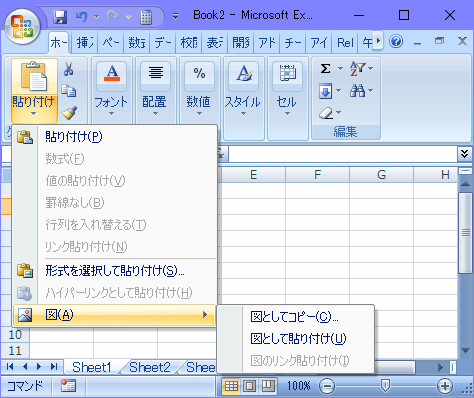Expand the undo history dropdown arrow
The height and width of the screenshot is (398, 474).
[96, 17]
